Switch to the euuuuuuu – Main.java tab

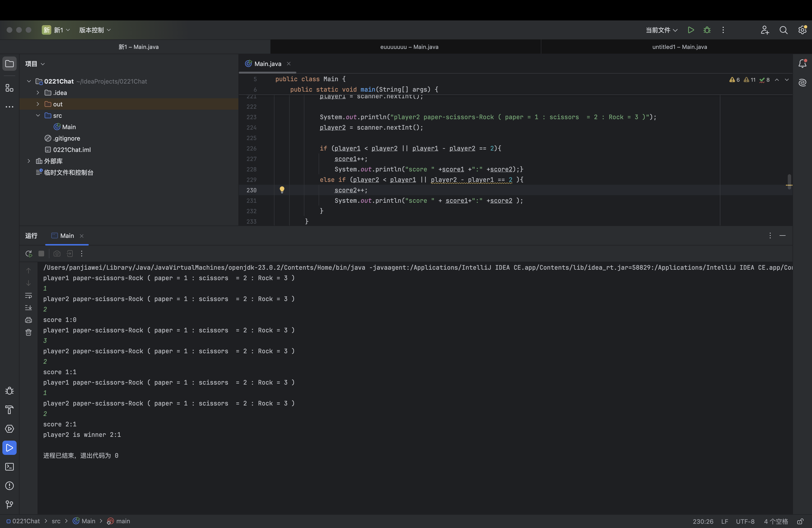pyautogui.click(x=409, y=47)
